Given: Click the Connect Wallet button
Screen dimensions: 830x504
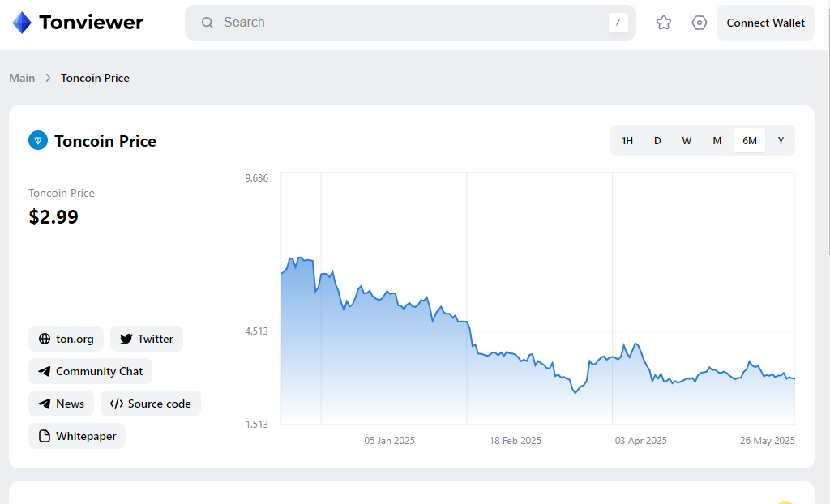Looking at the screenshot, I should click(x=765, y=23).
